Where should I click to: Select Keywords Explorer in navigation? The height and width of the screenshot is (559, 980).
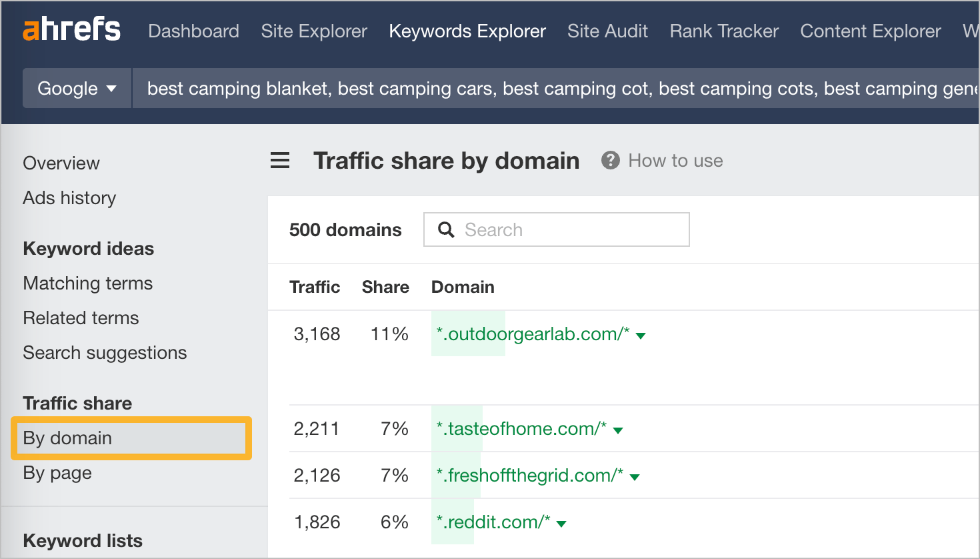467,31
